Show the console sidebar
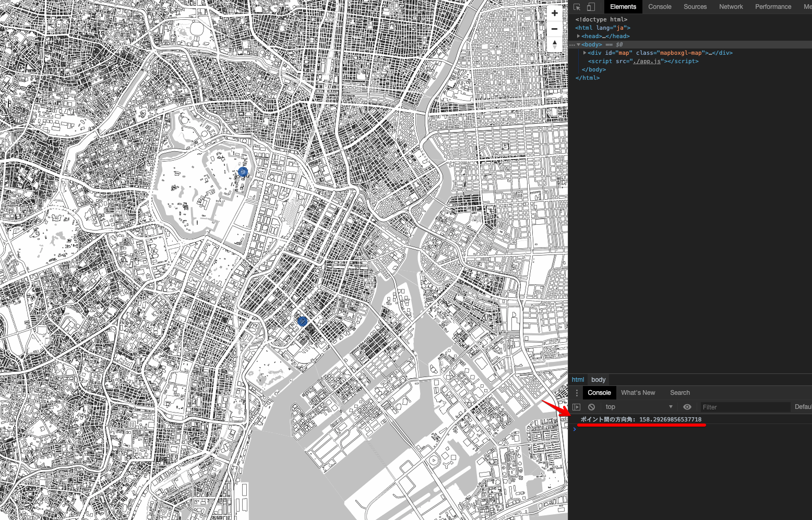 (577, 407)
